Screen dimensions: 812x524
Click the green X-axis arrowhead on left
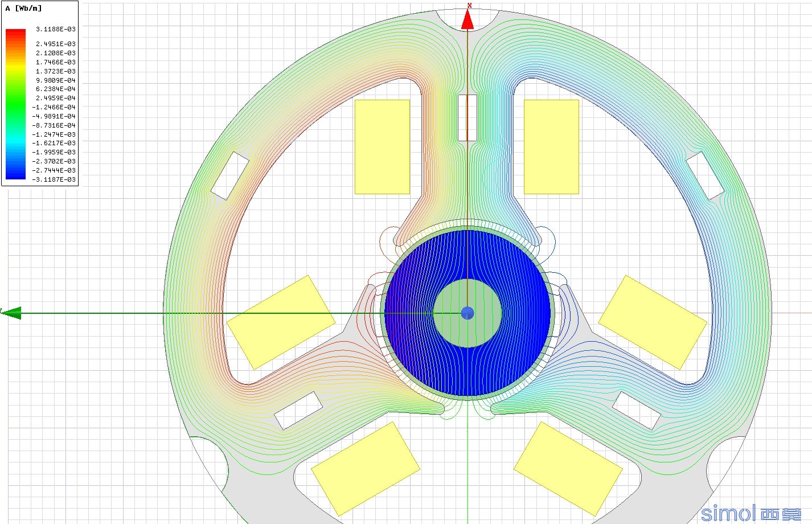coord(11,313)
